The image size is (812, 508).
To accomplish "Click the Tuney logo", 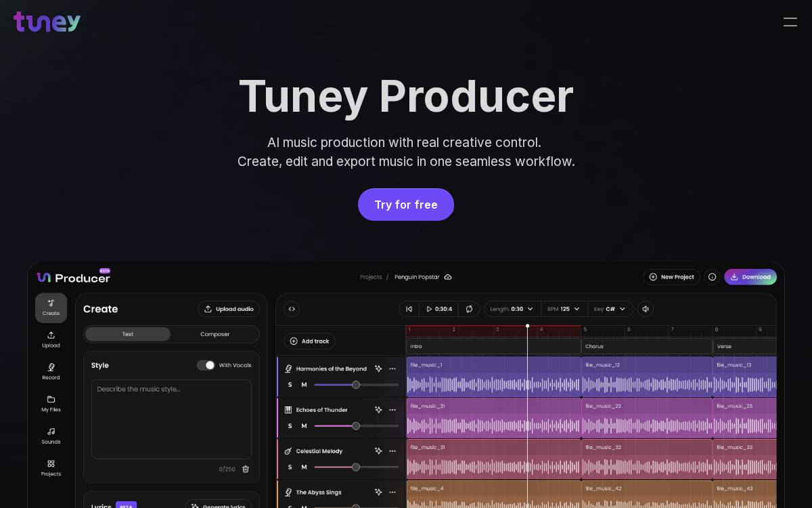I will [x=47, y=22].
